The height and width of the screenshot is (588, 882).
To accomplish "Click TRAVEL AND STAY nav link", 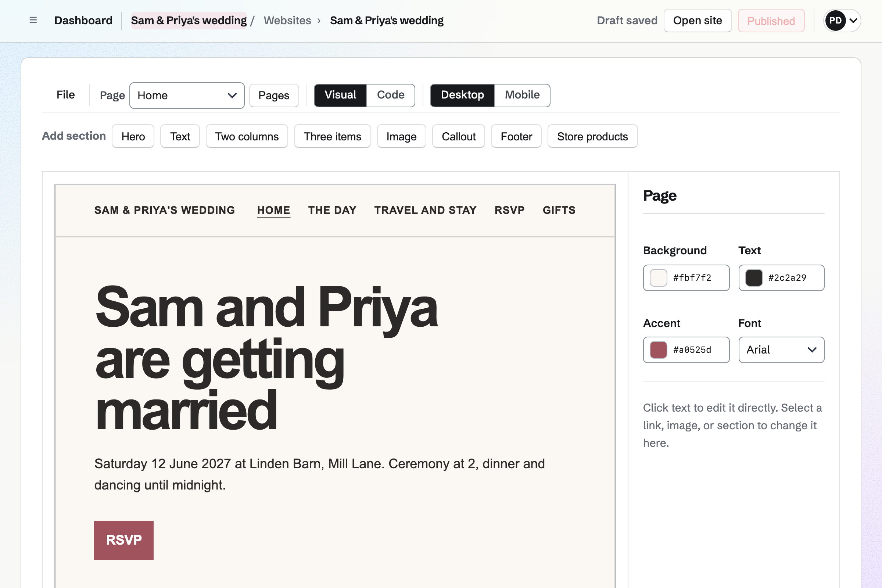I will [425, 210].
